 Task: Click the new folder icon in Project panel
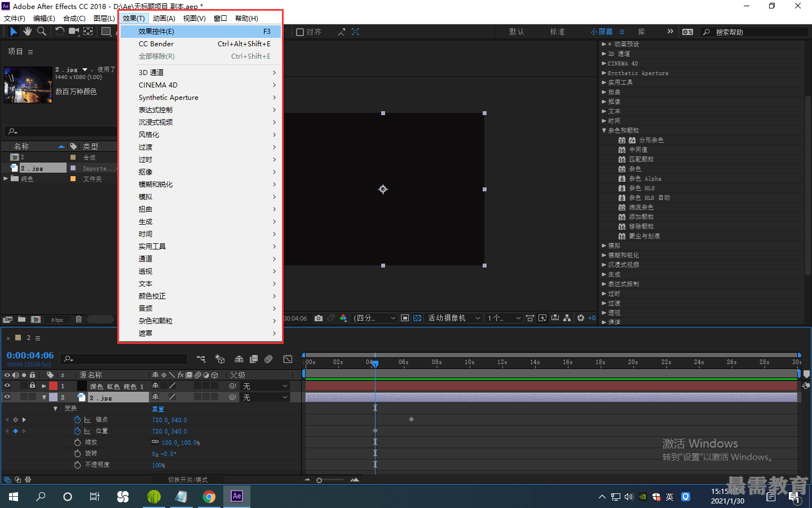[21, 319]
